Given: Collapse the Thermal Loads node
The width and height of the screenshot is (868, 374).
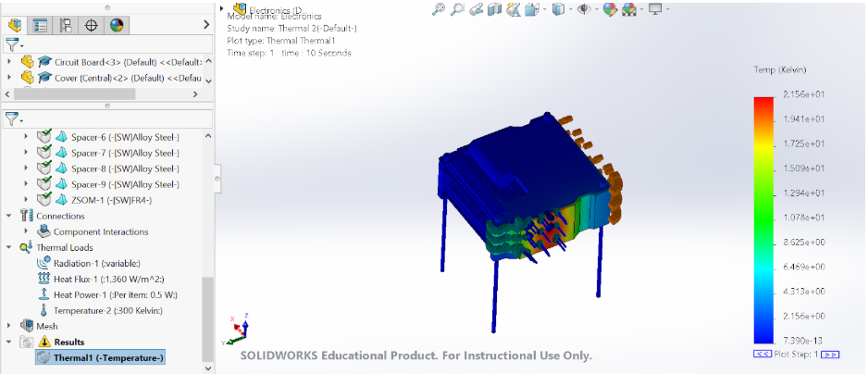Looking at the screenshot, I should point(9,248).
